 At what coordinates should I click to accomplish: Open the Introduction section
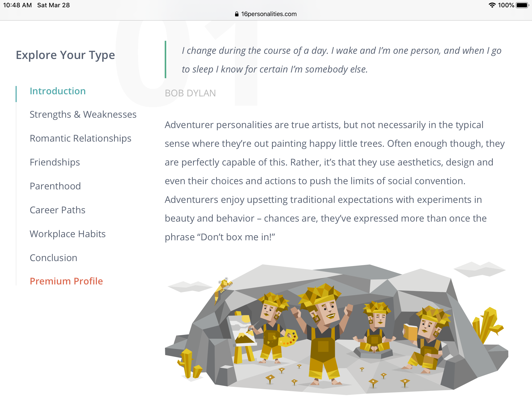[58, 91]
